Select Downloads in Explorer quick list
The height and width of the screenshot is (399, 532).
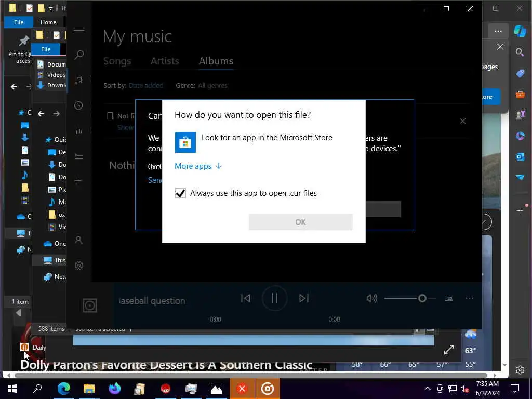[x=52, y=85]
